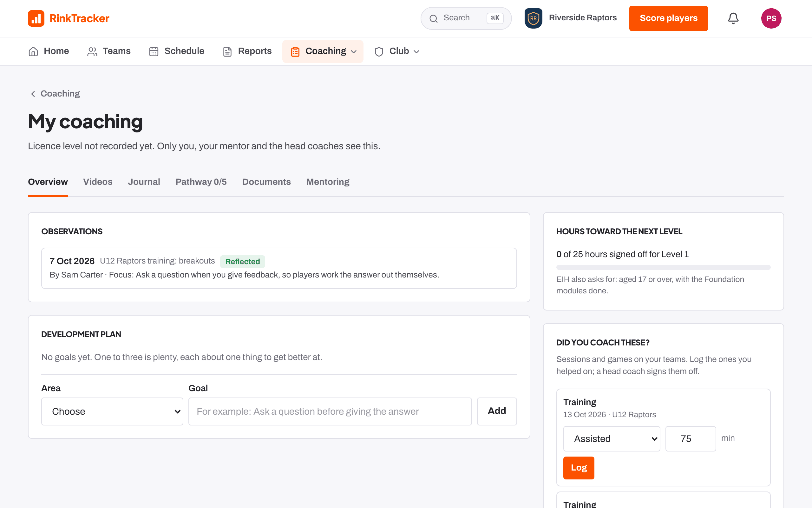Switch to the Overview tab

tap(48, 182)
